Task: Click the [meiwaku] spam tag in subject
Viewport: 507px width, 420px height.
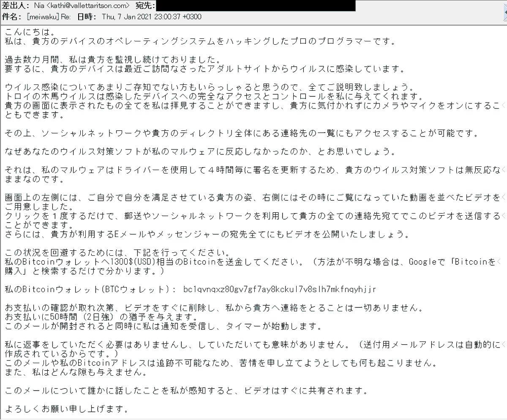Action: click(x=42, y=17)
